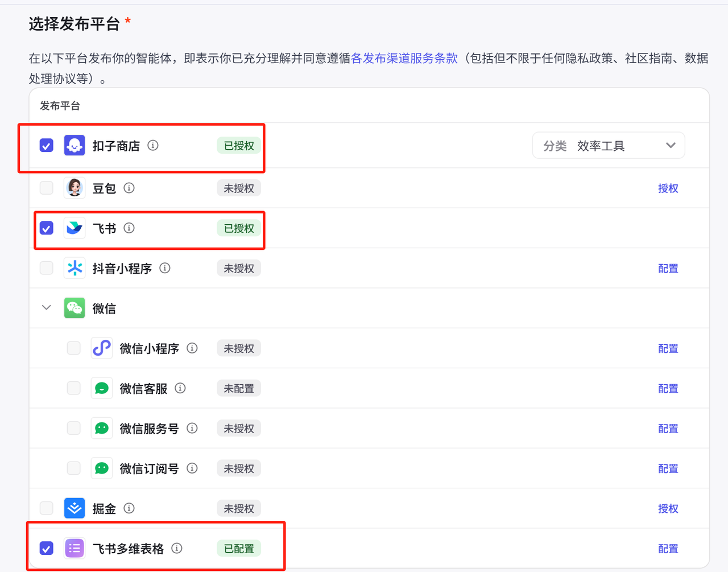Click the 微信小程序 platform icon

point(101,348)
